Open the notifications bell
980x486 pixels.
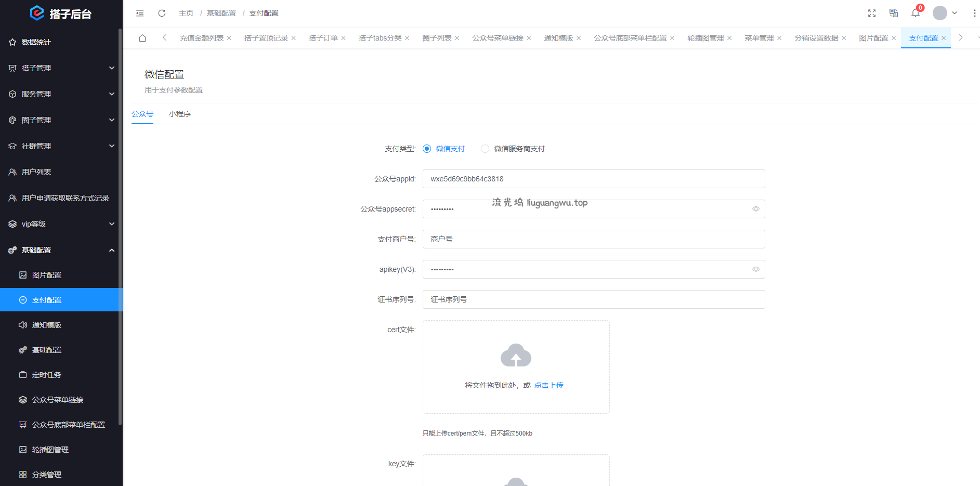pyautogui.click(x=916, y=13)
